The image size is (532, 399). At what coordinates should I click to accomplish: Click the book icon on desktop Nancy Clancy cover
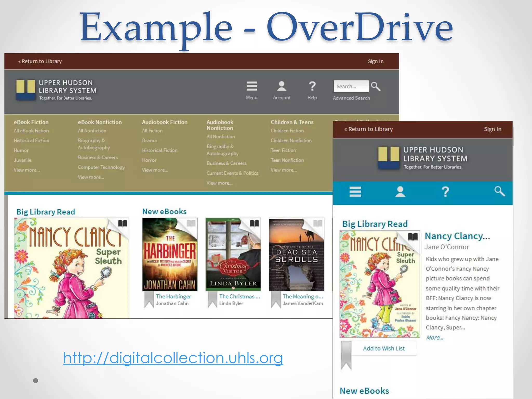coord(122,223)
